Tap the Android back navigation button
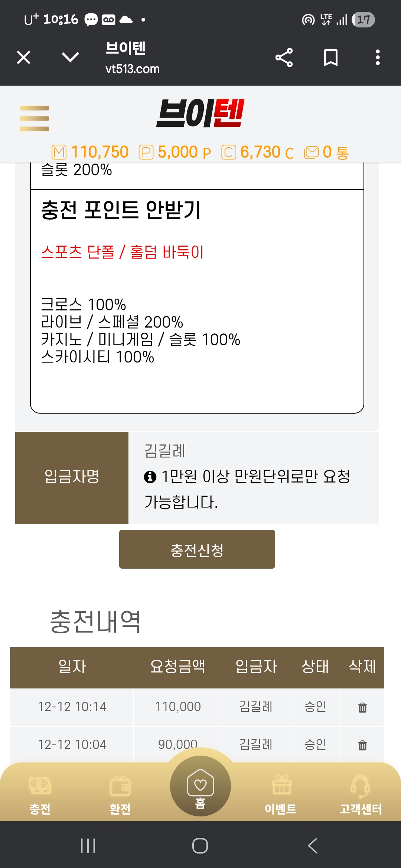The width and height of the screenshot is (401, 868). point(313,846)
